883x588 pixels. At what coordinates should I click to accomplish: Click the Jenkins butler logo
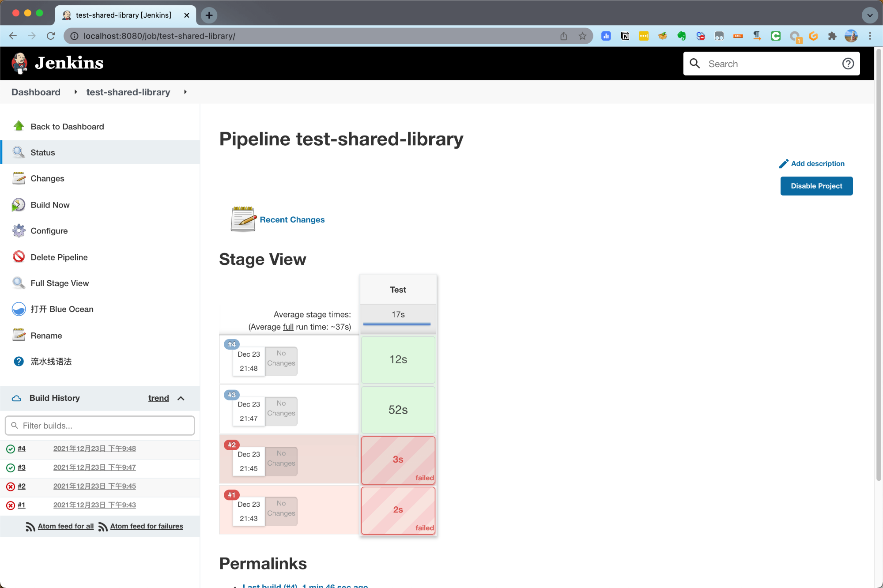[x=19, y=63]
